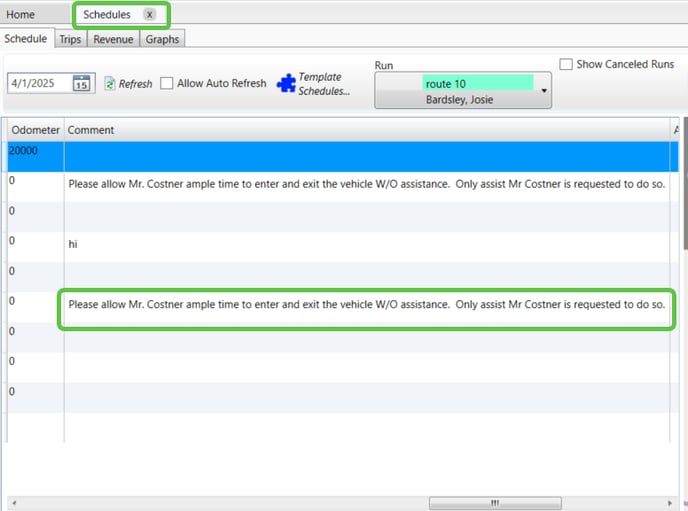The width and height of the screenshot is (688, 511).
Task: Click the Refresh icon
Action: (110, 83)
